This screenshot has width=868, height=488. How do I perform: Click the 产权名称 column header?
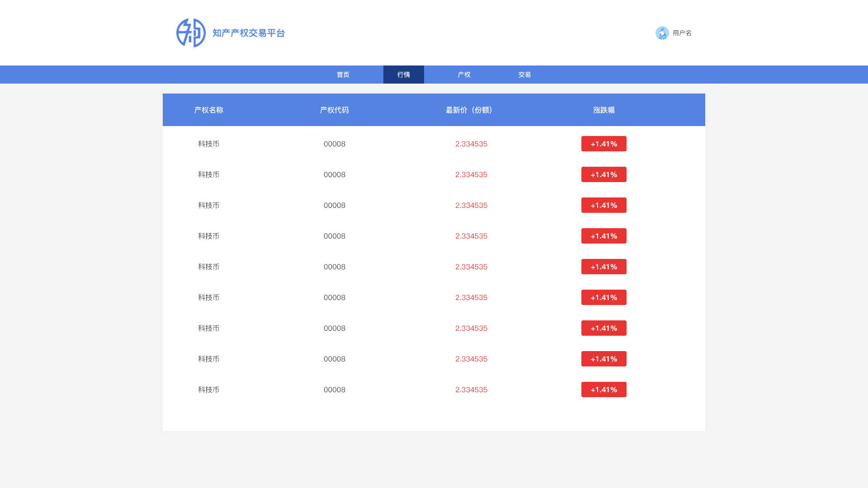[208, 110]
